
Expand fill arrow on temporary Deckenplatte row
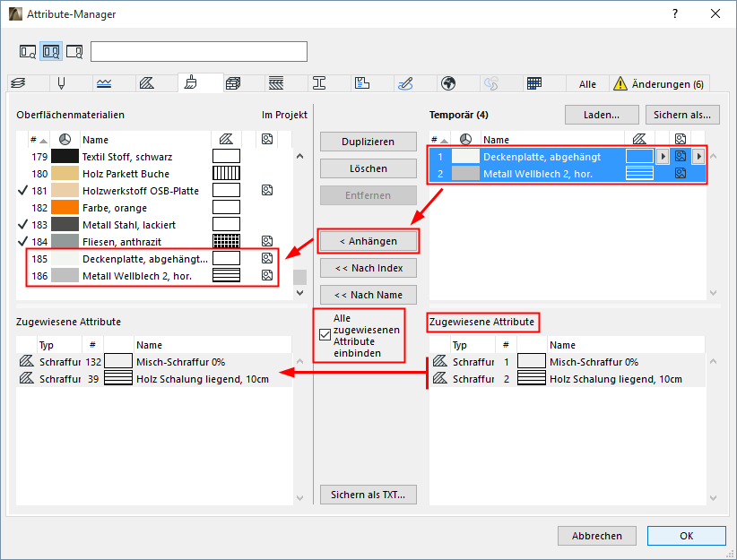pos(663,157)
